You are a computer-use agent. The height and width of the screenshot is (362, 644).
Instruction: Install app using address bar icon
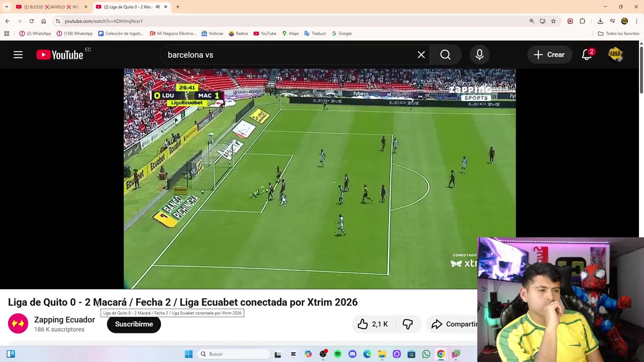click(x=542, y=21)
